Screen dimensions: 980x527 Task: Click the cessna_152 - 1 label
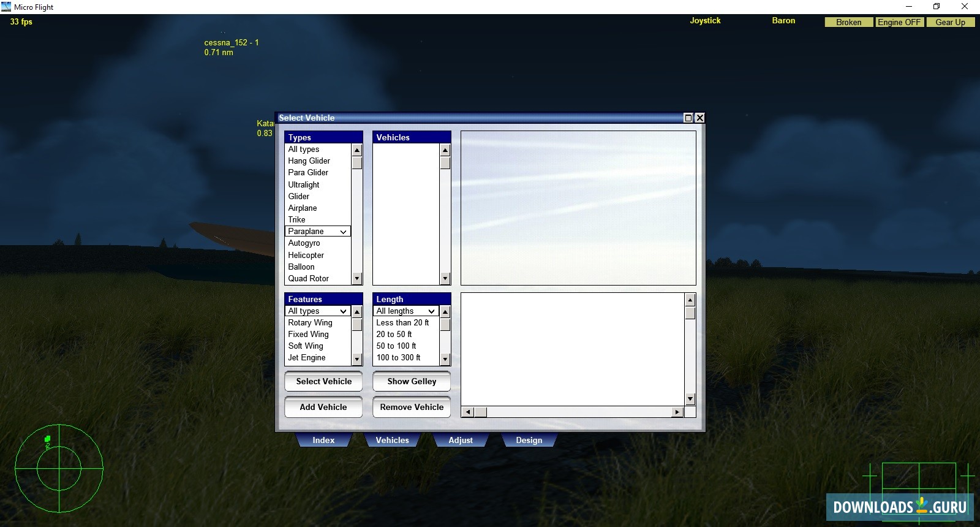click(x=232, y=42)
